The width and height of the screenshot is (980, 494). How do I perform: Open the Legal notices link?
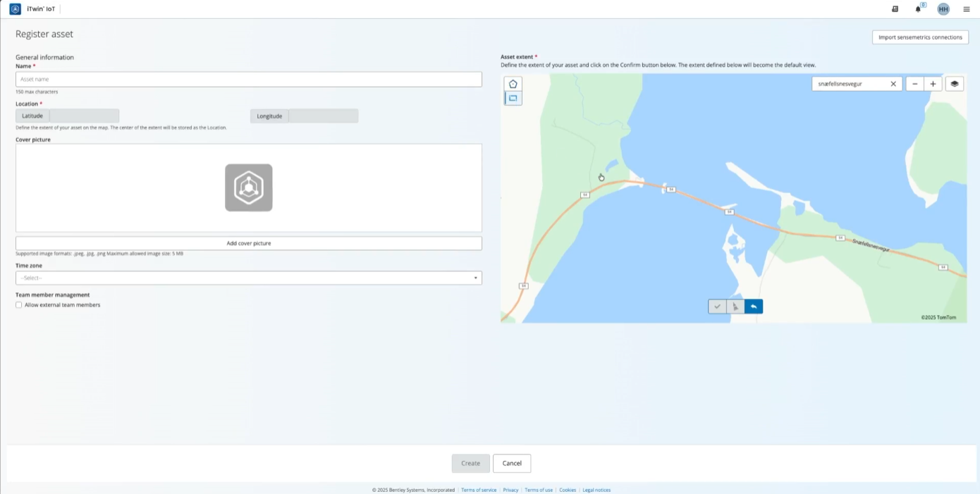(596, 490)
